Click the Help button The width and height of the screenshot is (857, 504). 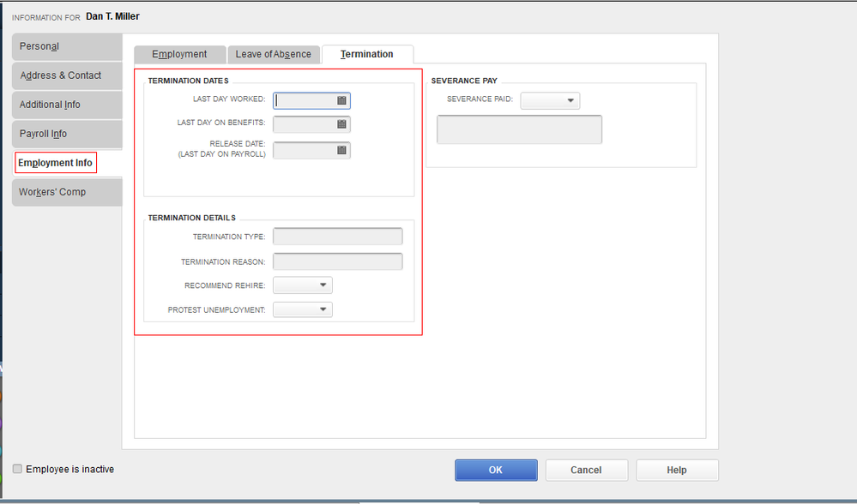pos(677,470)
